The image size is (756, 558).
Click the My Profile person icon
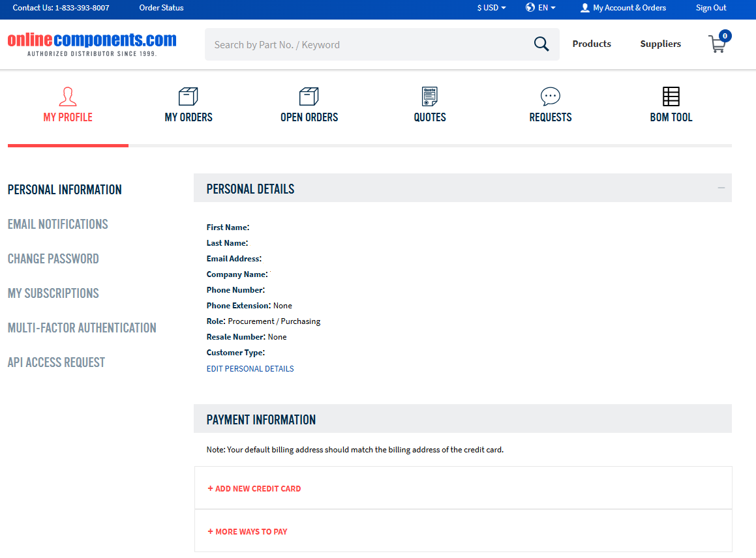point(68,96)
